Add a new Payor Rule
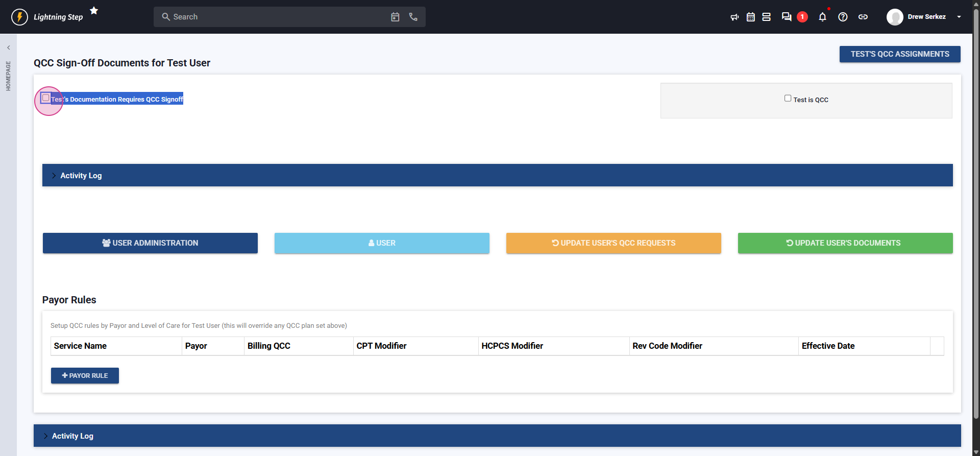The width and height of the screenshot is (980, 456). [85, 376]
